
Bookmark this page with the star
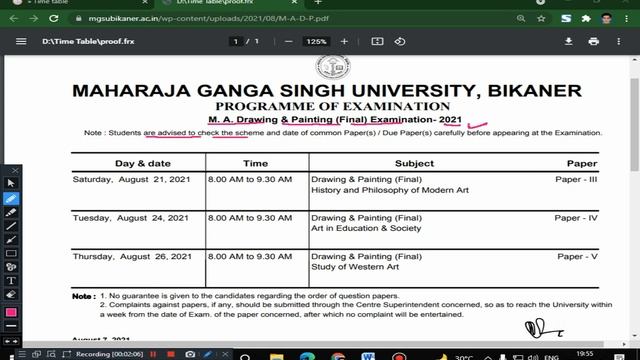tap(541, 19)
